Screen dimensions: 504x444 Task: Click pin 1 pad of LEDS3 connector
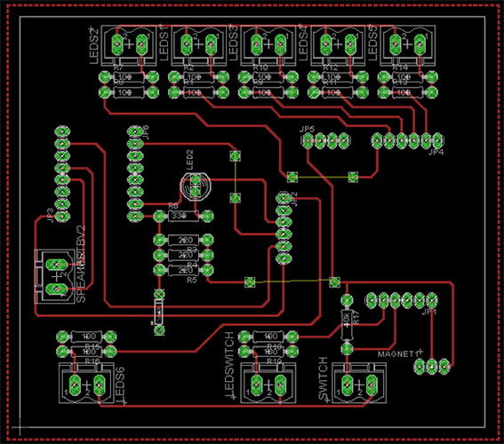click(x=280, y=44)
